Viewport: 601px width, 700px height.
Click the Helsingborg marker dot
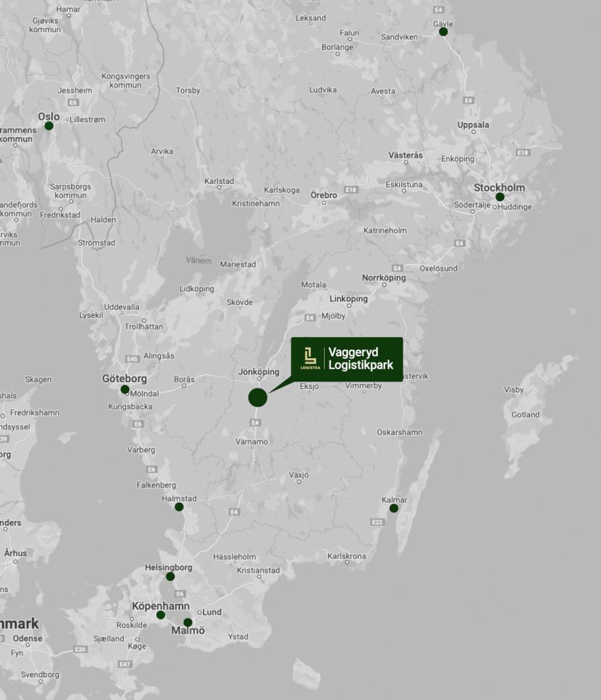click(170, 576)
